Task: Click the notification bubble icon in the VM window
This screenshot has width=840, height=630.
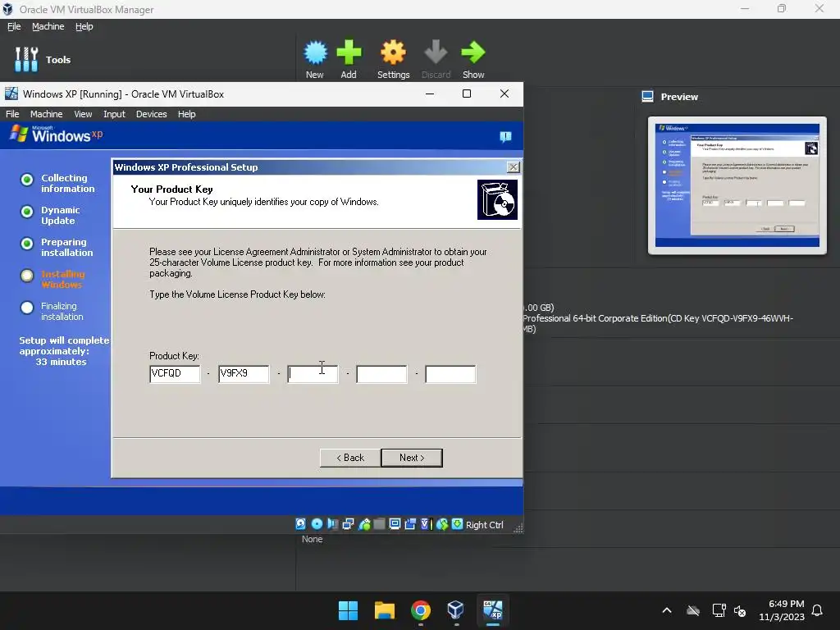Action: point(505,137)
